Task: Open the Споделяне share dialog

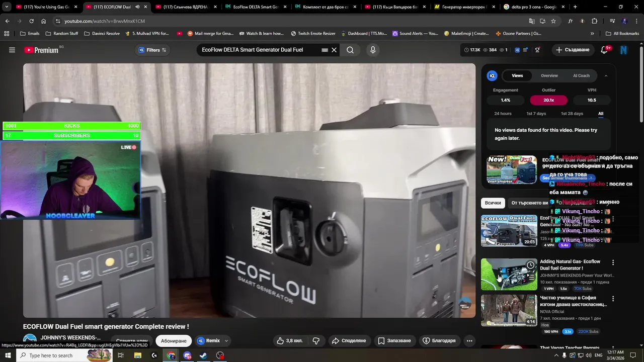Action: [349, 340]
